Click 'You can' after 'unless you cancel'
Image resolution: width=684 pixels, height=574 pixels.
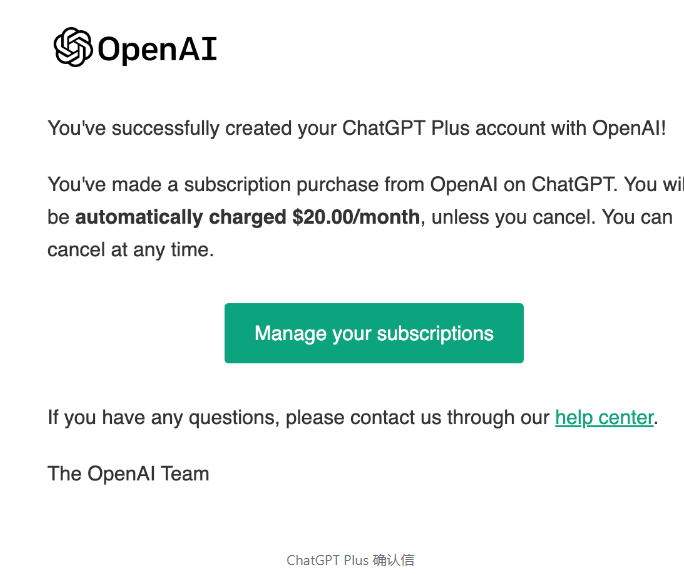click(x=638, y=217)
